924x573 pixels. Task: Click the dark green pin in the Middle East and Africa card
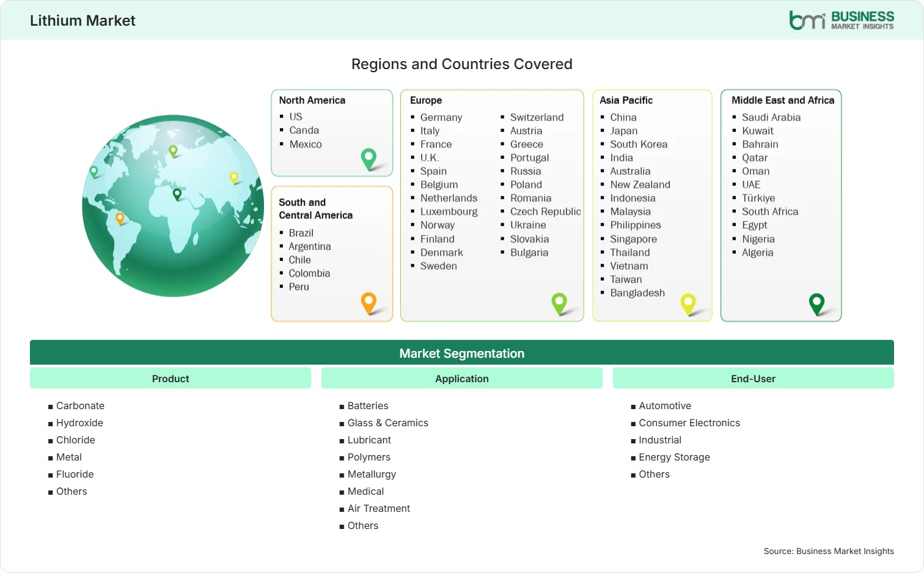pyautogui.click(x=816, y=304)
